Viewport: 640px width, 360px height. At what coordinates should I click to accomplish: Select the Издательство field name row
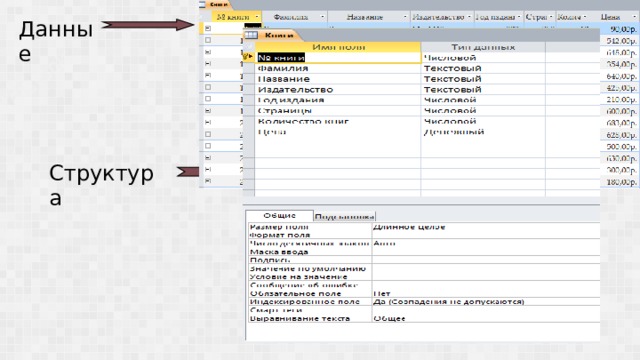point(338,89)
